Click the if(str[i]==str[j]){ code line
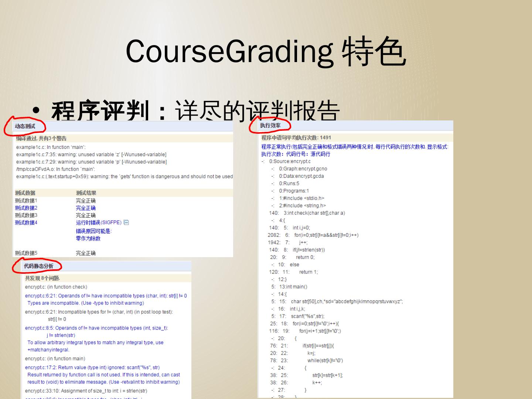This screenshot has width=532, height=399. [x=302, y=346]
